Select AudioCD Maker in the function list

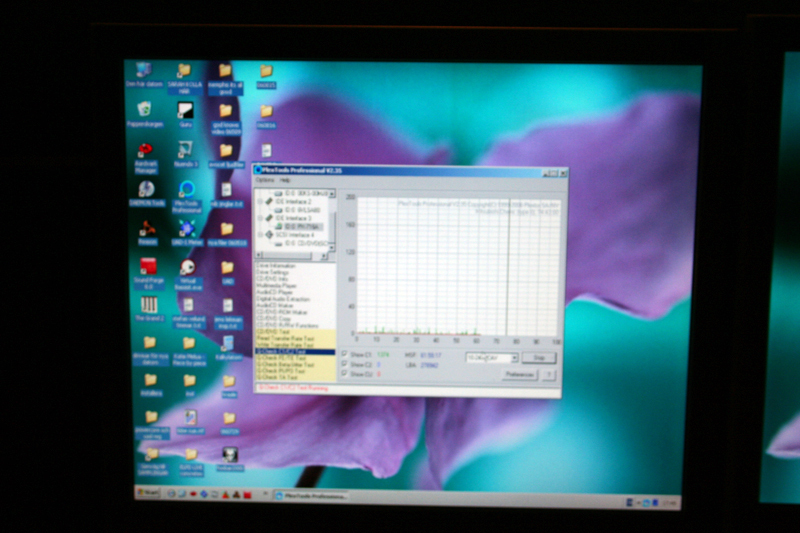(x=273, y=305)
